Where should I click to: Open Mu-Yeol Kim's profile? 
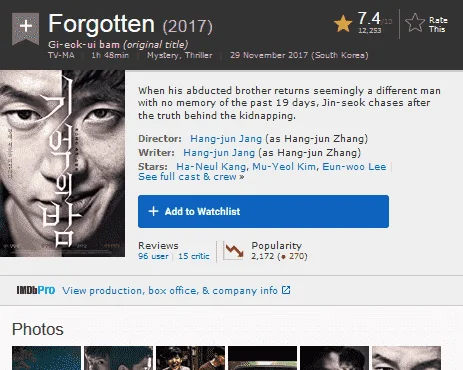click(284, 166)
